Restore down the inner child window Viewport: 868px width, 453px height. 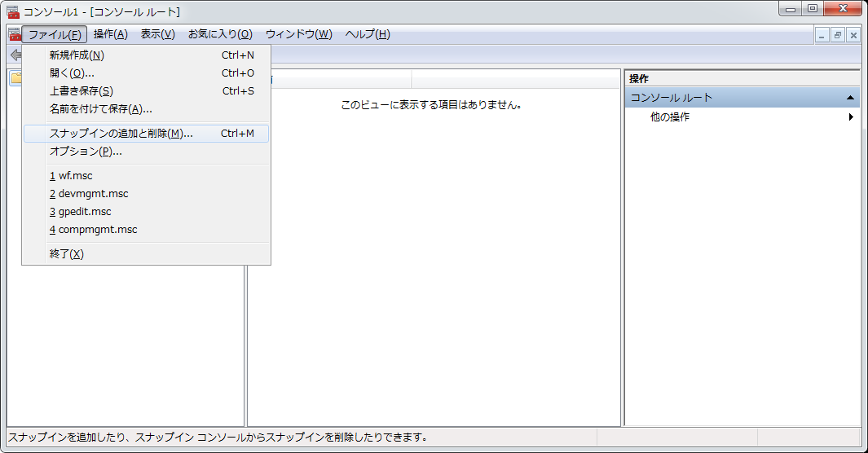[x=837, y=35]
